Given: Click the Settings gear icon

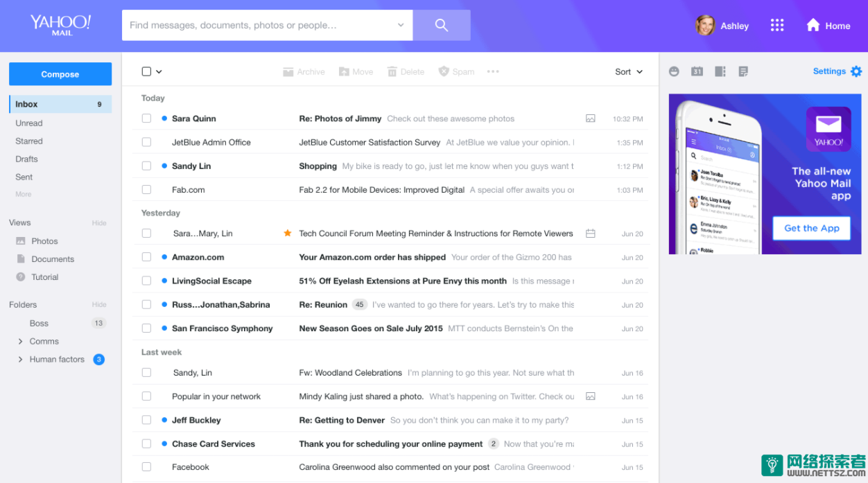Looking at the screenshot, I should [x=856, y=71].
